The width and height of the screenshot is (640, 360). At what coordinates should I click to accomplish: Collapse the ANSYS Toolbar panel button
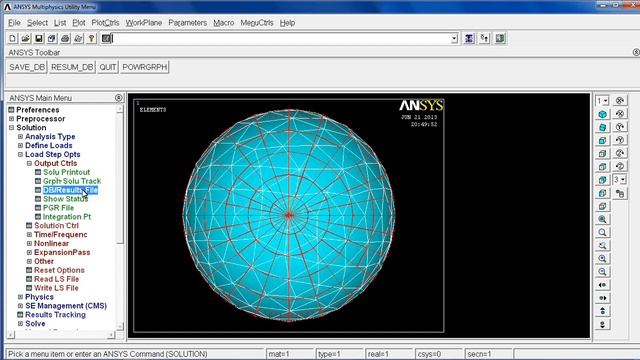coord(636,52)
